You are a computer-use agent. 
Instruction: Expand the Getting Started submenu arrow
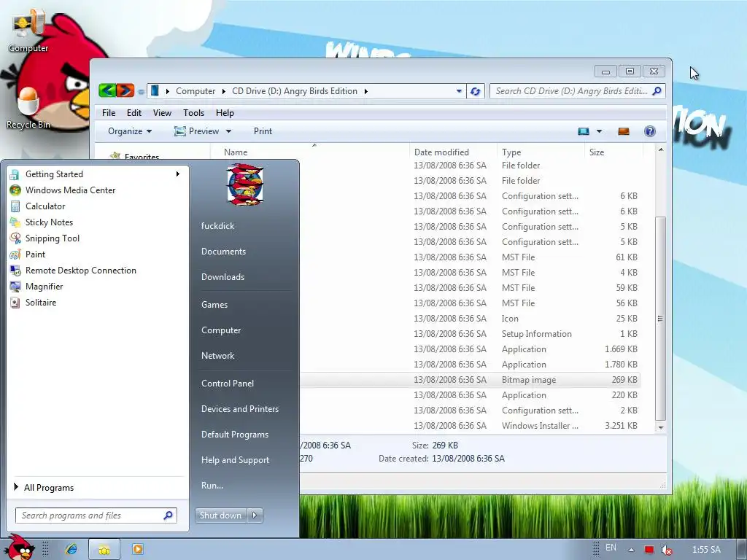(178, 174)
